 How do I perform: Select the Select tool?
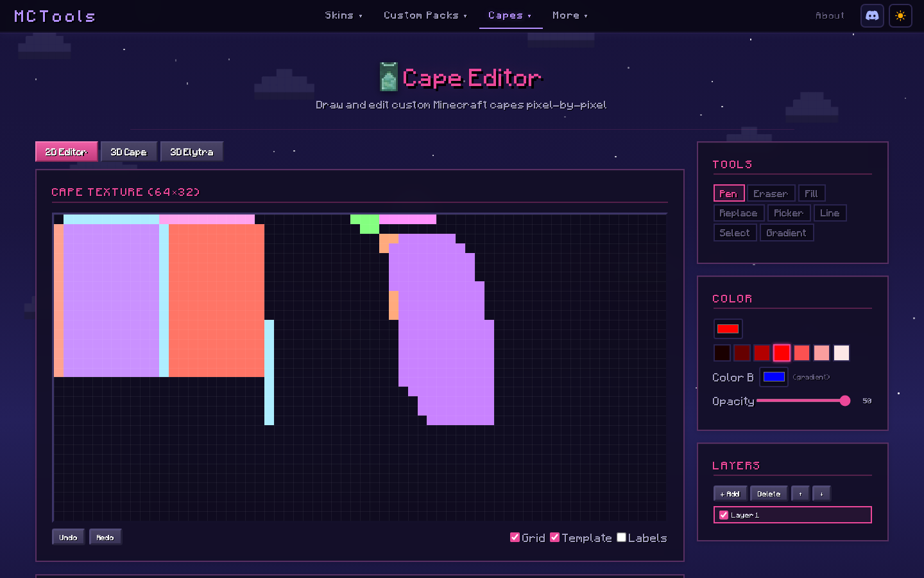pyautogui.click(x=735, y=233)
